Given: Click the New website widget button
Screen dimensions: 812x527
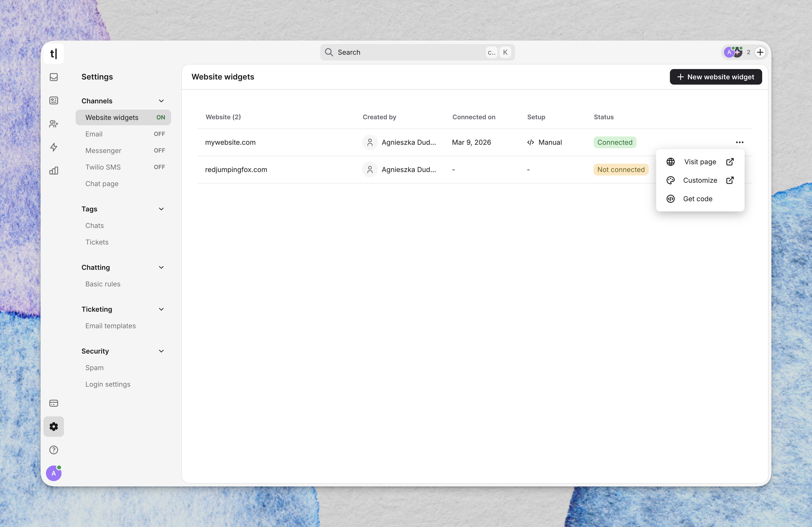Looking at the screenshot, I should [716, 77].
